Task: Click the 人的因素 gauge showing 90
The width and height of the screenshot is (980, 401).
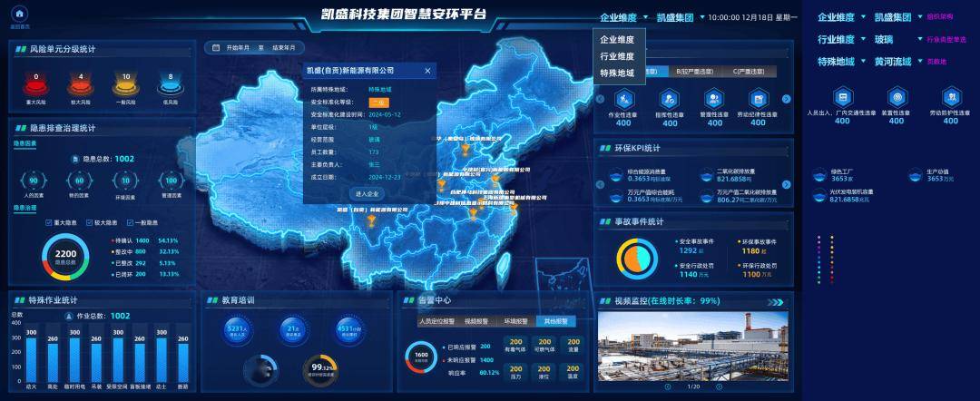Action: click(34, 180)
